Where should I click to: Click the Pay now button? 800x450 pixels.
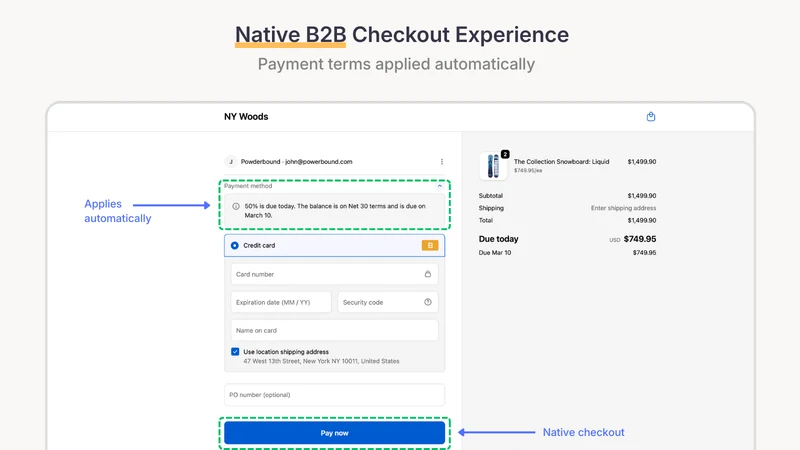(x=335, y=433)
